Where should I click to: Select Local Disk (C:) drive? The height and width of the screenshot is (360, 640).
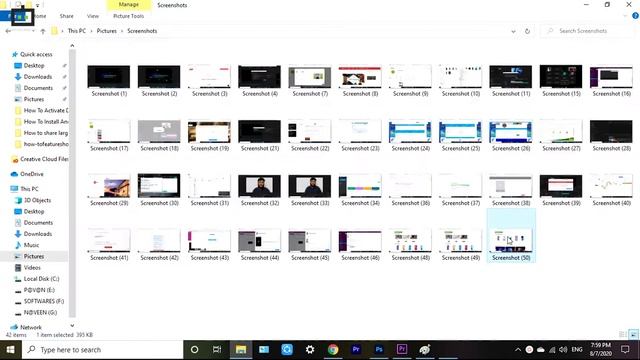(41, 279)
